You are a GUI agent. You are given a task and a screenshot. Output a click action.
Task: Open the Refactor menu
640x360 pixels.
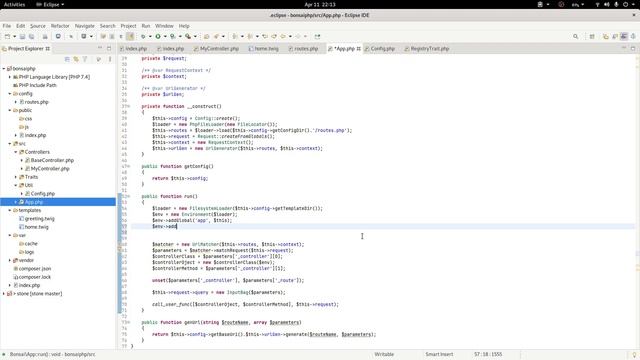pos(60,26)
